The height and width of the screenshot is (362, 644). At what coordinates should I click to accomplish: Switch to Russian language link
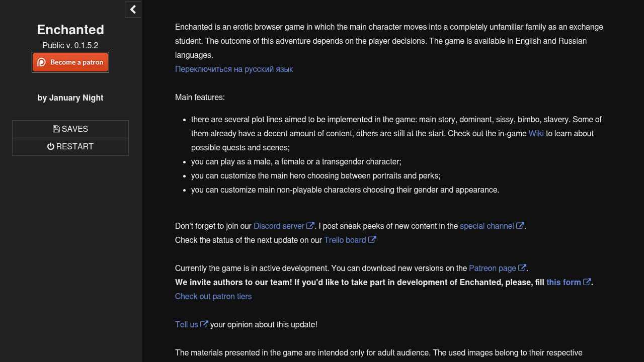click(234, 69)
